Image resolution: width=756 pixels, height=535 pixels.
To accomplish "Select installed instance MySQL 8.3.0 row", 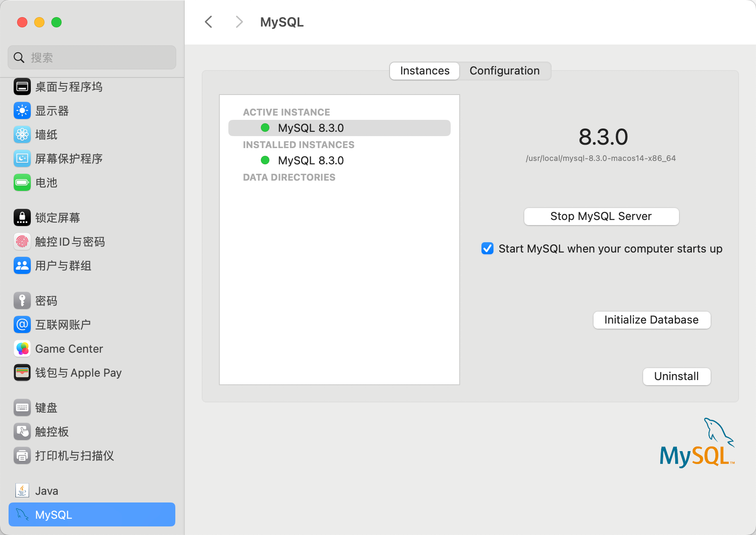I will pyautogui.click(x=340, y=160).
